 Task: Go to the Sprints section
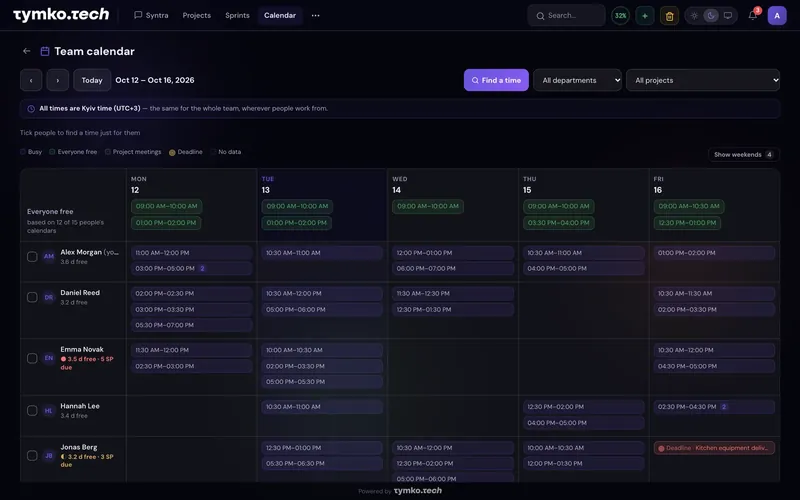click(x=237, y=15)
